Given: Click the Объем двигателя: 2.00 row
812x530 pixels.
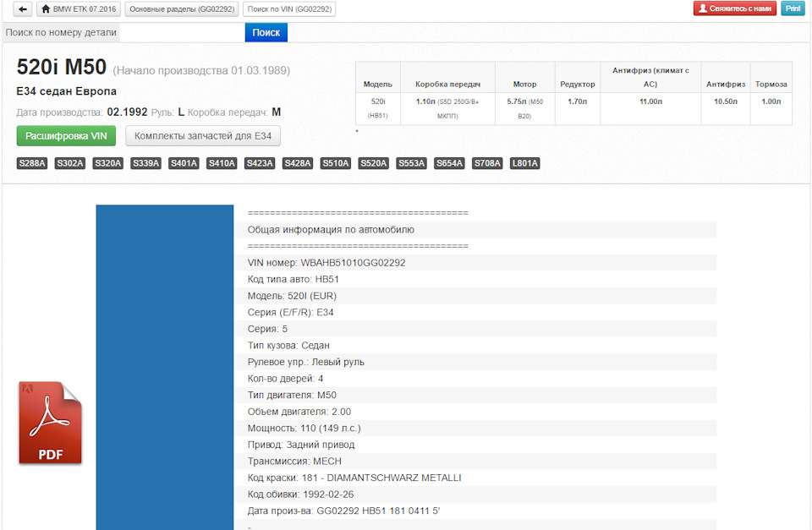Looking at the screenshot, I should [475, 412].
